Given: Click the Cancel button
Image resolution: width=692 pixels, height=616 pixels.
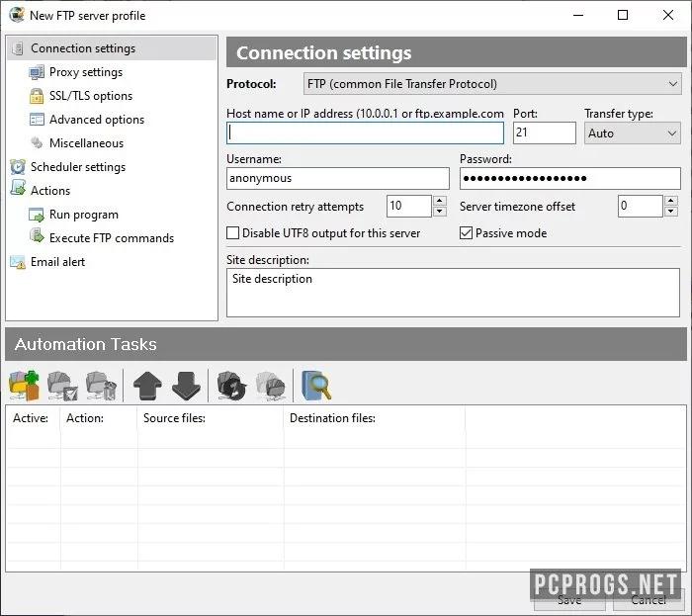Looking at the screenshot, I should [x=648, y=600].
